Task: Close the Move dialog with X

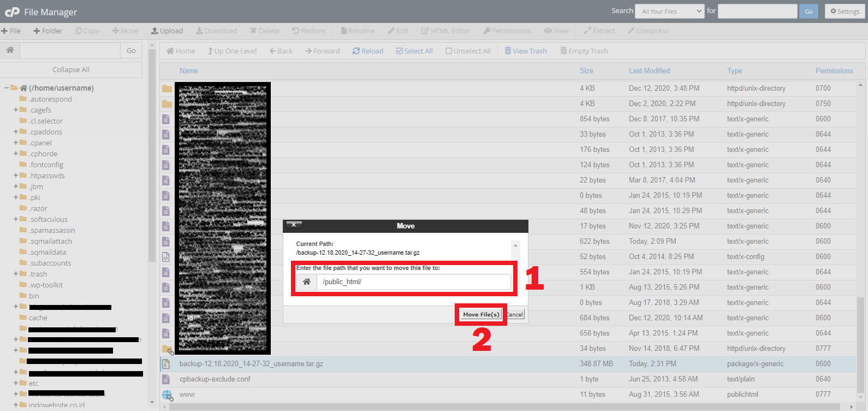Action: pyautogui.click(x=294, y=225)
